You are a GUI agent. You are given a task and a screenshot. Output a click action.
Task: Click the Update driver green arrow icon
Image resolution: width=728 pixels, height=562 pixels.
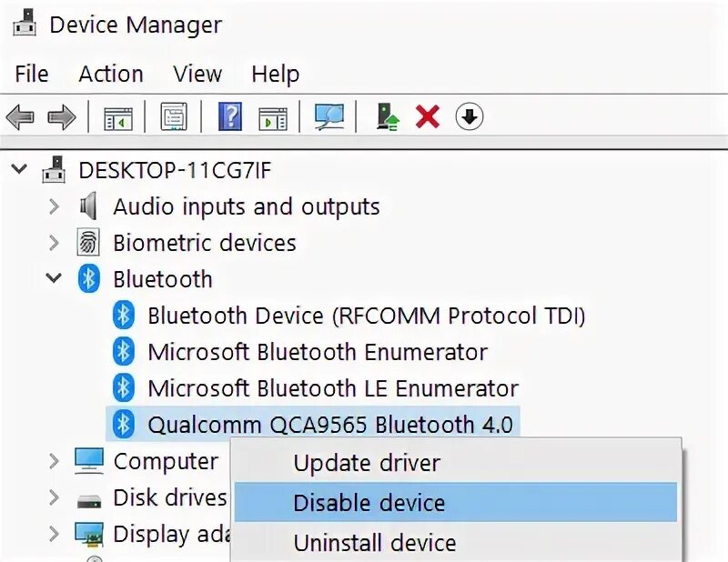pos(388,117)
